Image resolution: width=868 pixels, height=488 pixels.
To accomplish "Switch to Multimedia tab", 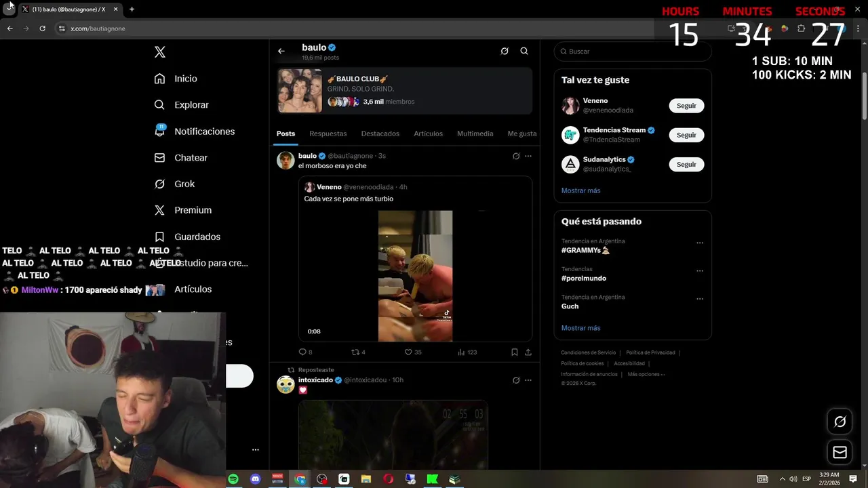I will pos(475,134).
